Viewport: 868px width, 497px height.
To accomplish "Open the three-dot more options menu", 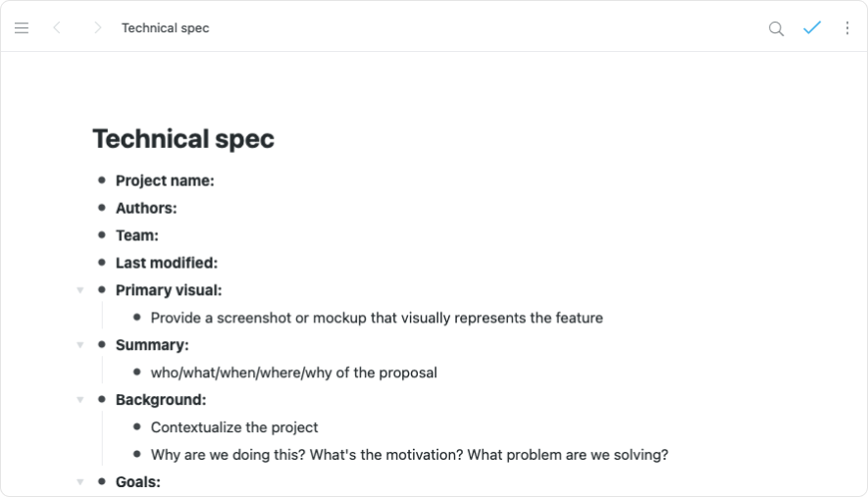I will click(x=847, y=28).
